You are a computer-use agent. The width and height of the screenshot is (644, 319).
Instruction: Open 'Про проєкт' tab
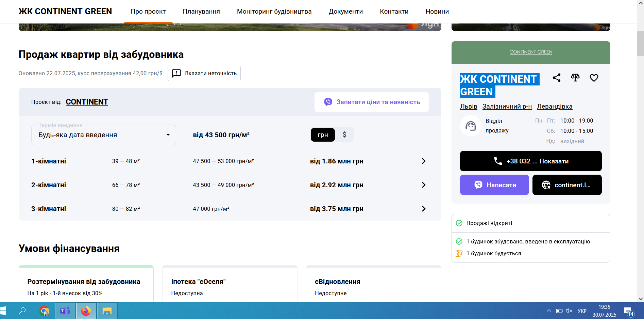[x=148, y=12]
